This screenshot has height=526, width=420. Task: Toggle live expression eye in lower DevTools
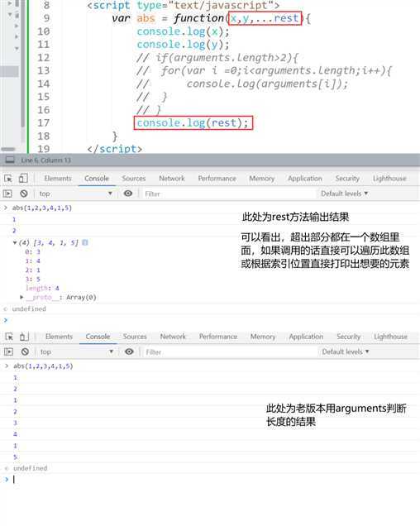[x=129, y=351]
